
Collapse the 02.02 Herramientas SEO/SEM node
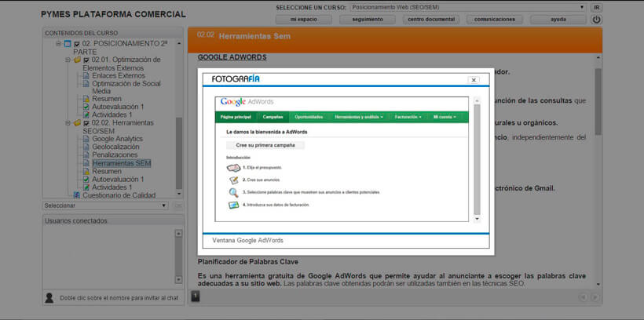(68, 122)
